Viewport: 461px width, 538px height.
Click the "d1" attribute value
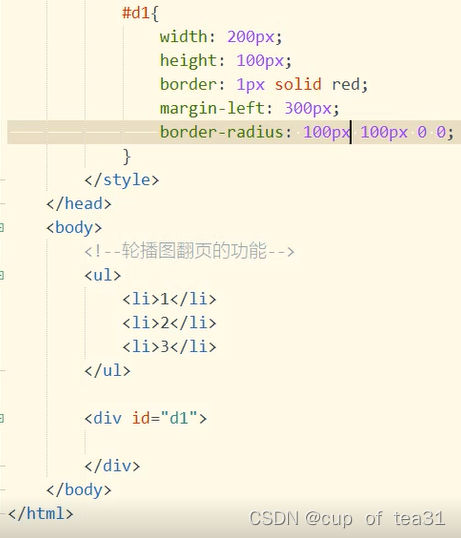179,418
